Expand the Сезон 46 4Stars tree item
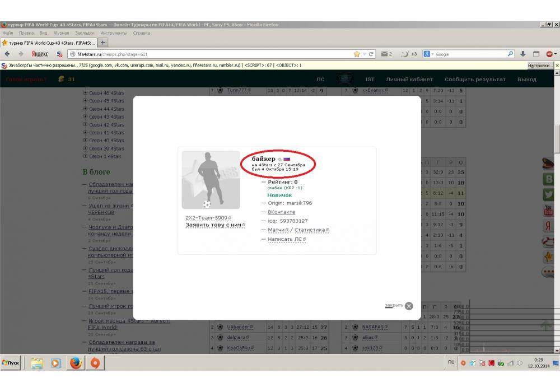The width and height of the screenshot is (560, 392). pos(86,93)
